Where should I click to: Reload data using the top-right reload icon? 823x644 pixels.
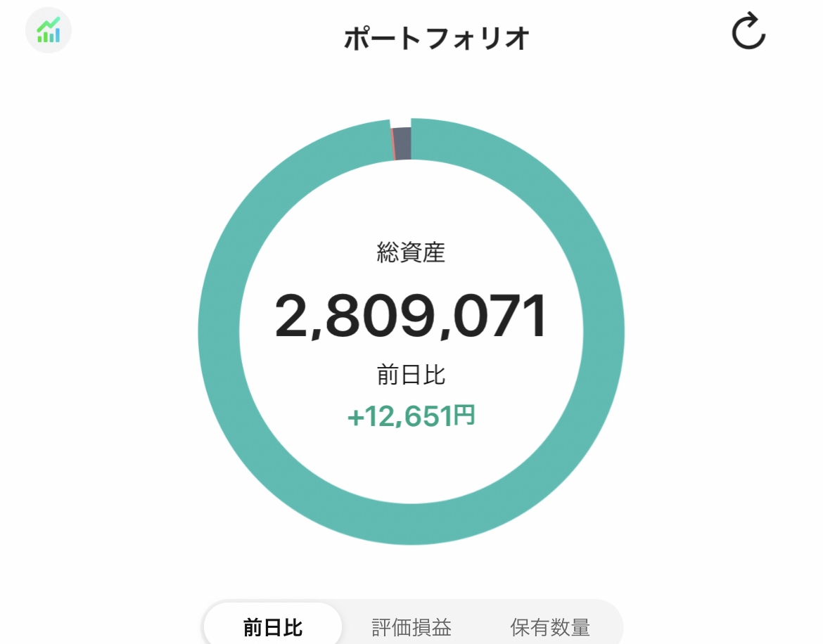click(x=748, y=31)
